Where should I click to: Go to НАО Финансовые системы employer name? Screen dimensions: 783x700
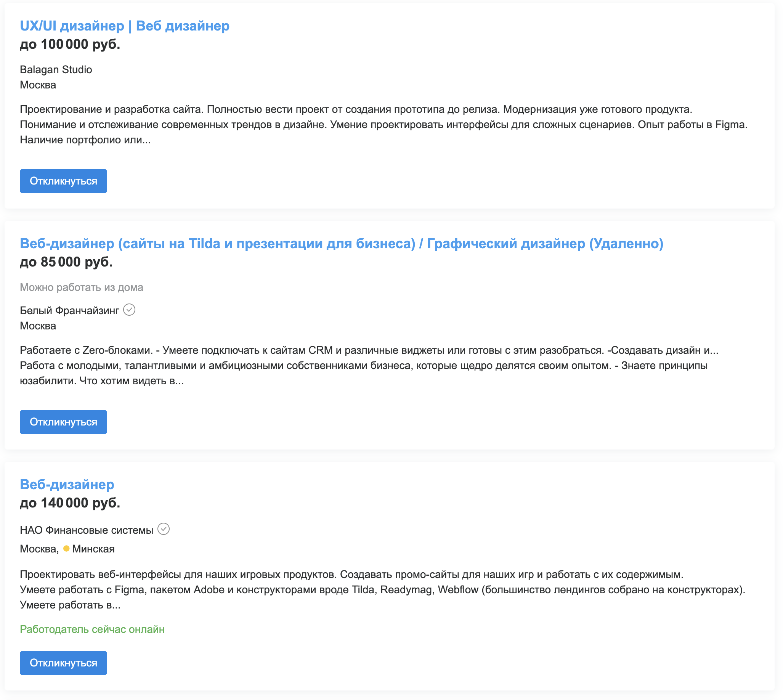87,530
